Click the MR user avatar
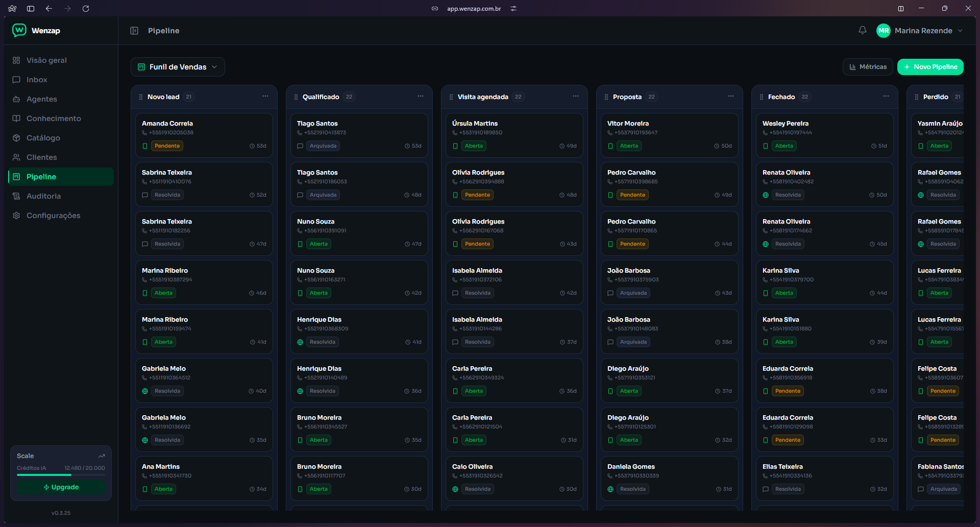 point(884,31)
